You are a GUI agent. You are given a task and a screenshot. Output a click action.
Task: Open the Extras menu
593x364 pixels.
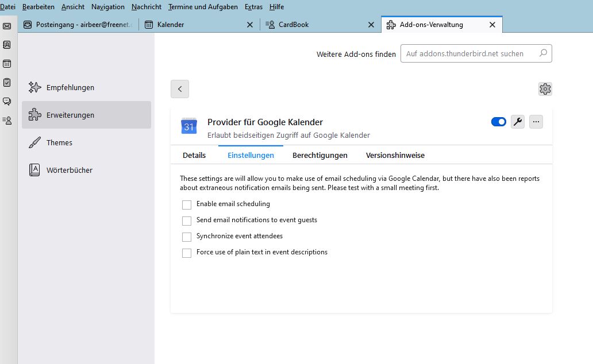pyautogui.click(x=253, y=7)
